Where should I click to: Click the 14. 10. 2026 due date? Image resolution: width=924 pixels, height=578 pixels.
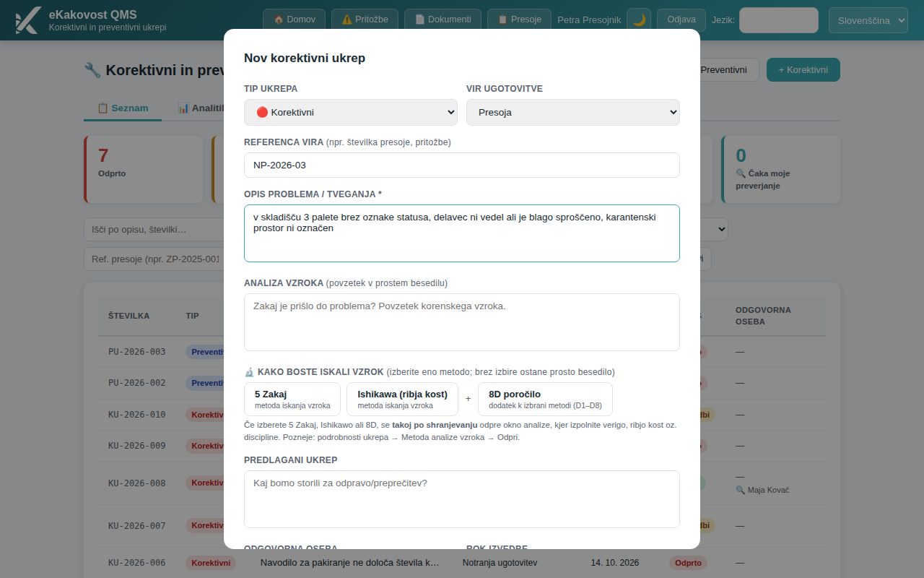[615, 563]
